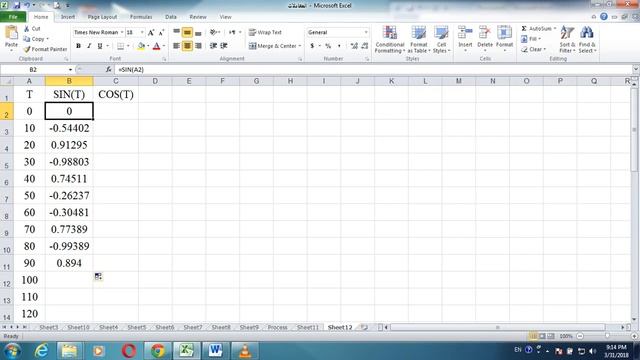Open the File tab
This screenshot has width=640, height=360.
(13, 17)
